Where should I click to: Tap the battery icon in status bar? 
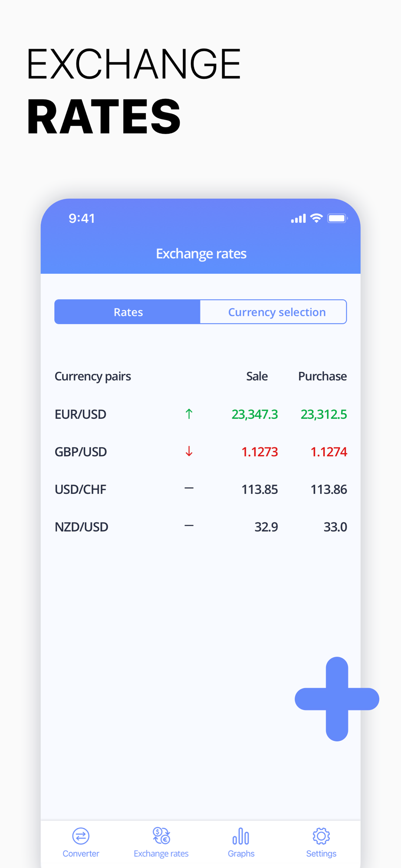338,218
